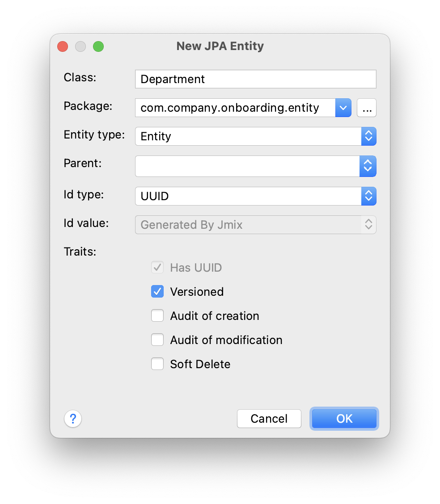Check the Soft Delete checkbox
Image resolution: width=440 pixels, height=504 pixels.
coord(157,364)
